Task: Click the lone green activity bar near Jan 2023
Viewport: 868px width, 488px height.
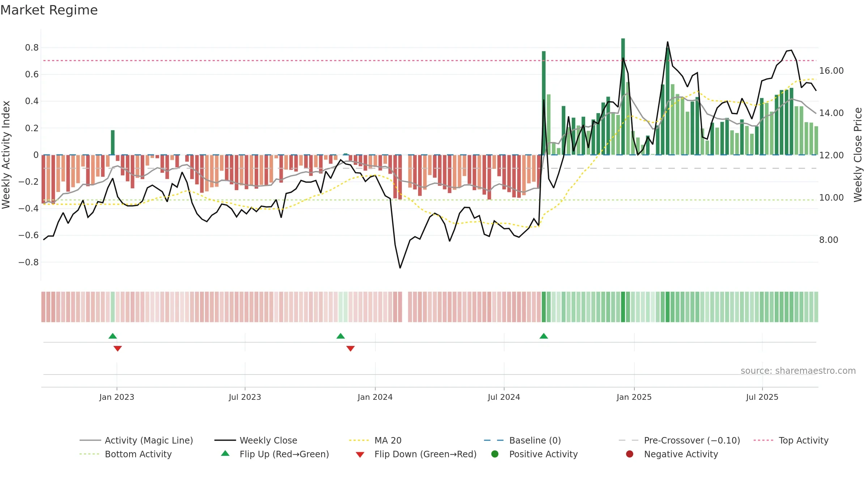Action: click(113, 142)
